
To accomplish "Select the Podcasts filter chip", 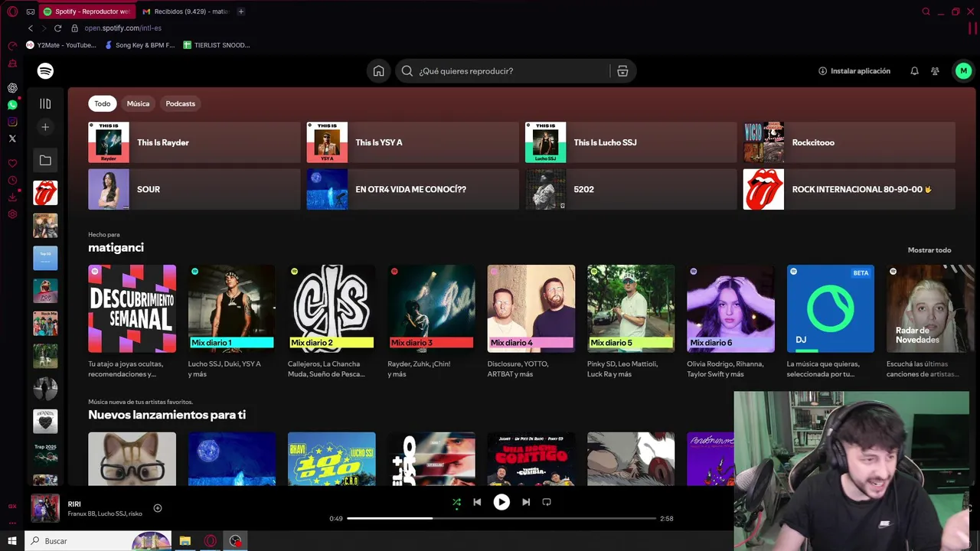I will [x=180, y=103].
